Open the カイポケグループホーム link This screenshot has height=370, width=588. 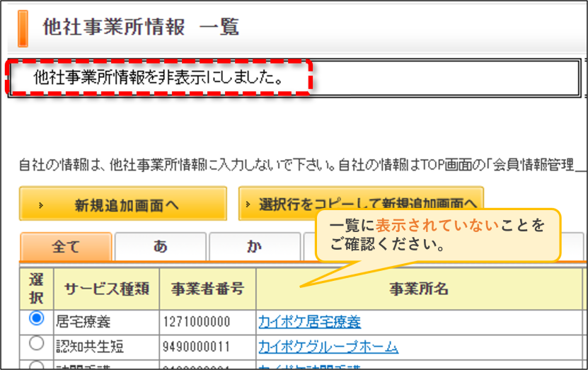tap(328, 347)
